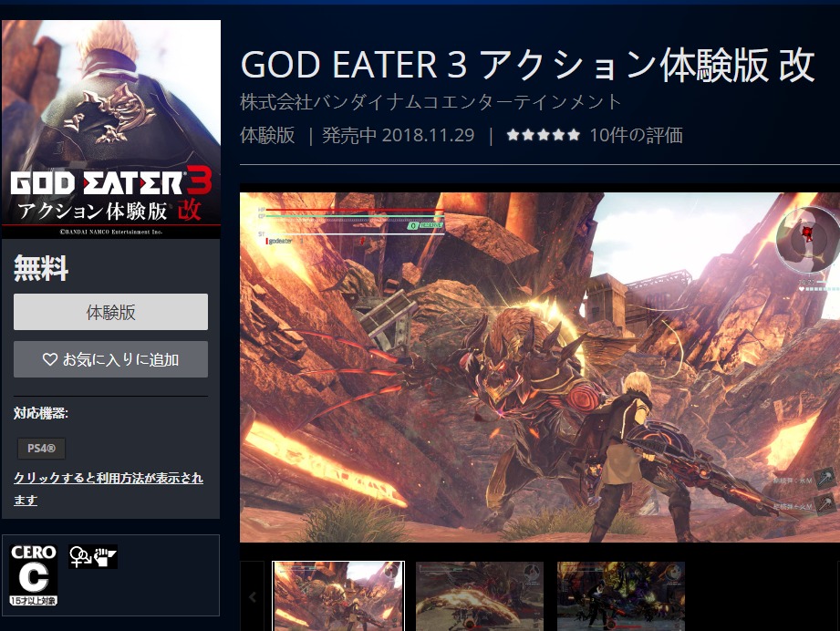840x631 pixels.
Task: Click the romance content descriptor icon
Action: 80,556
